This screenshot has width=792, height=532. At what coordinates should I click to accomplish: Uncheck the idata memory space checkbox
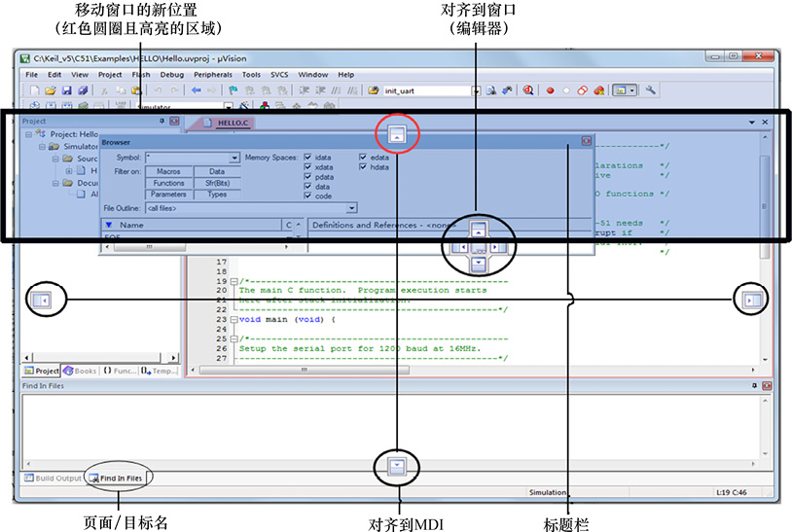[307, 157]
